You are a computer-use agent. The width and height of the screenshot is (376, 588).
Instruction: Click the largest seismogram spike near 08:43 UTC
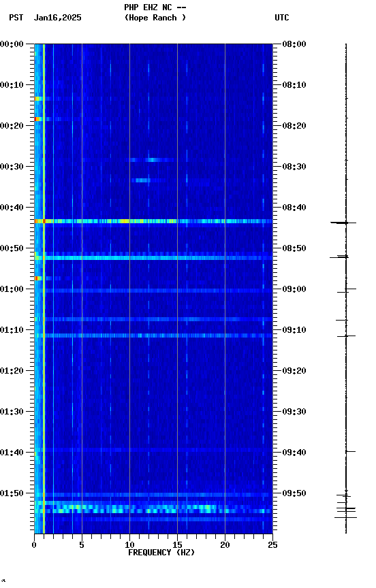[343, 223]
